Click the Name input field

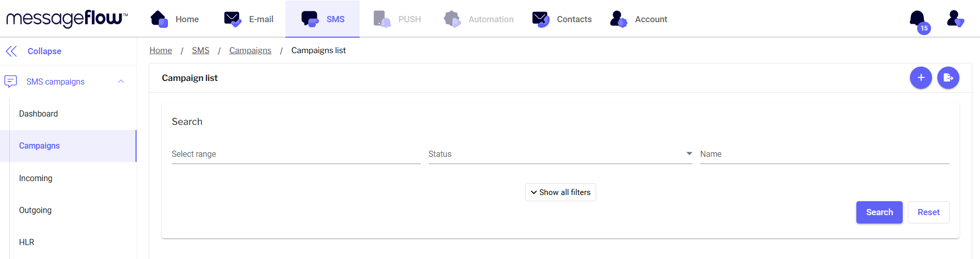824,154
